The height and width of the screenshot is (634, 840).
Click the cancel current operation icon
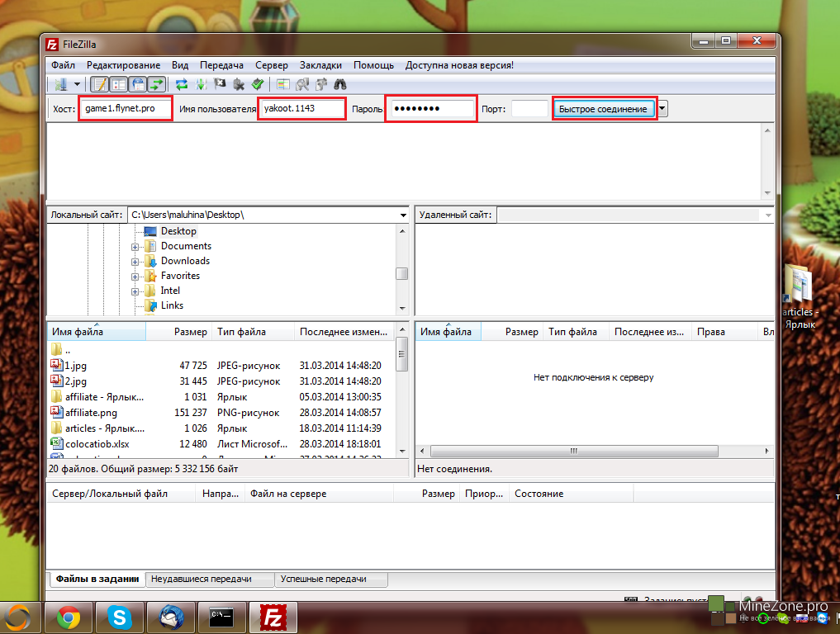[x=220, y=84]
